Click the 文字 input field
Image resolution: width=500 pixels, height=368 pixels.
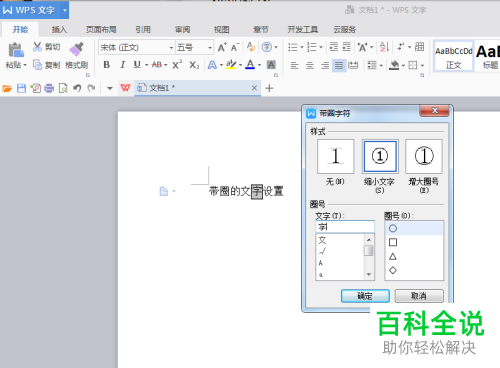[x=345, y=227]
